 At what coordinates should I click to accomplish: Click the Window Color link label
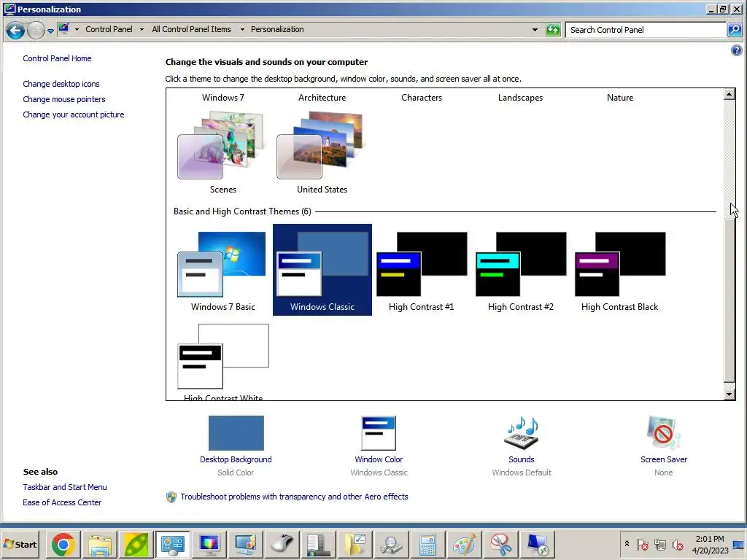pyautogui.click(x=379, y=459)
